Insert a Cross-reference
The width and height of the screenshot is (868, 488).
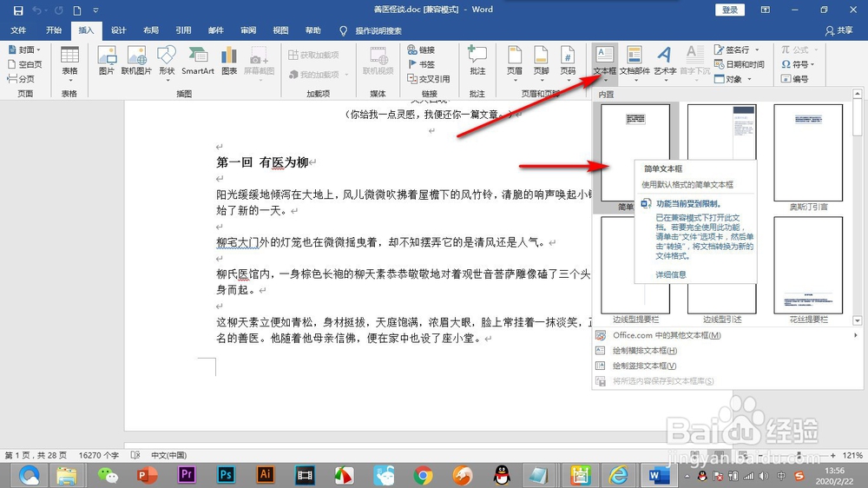(x=429, y=79)
